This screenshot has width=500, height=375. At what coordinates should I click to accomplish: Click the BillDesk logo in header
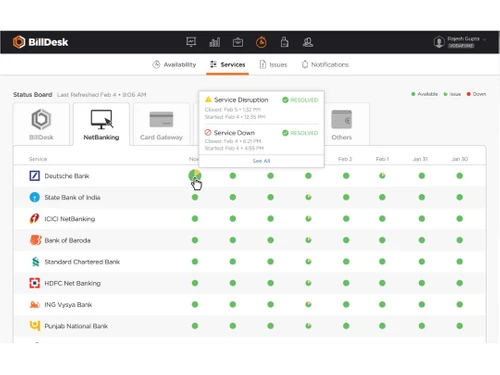pos(40,42)
